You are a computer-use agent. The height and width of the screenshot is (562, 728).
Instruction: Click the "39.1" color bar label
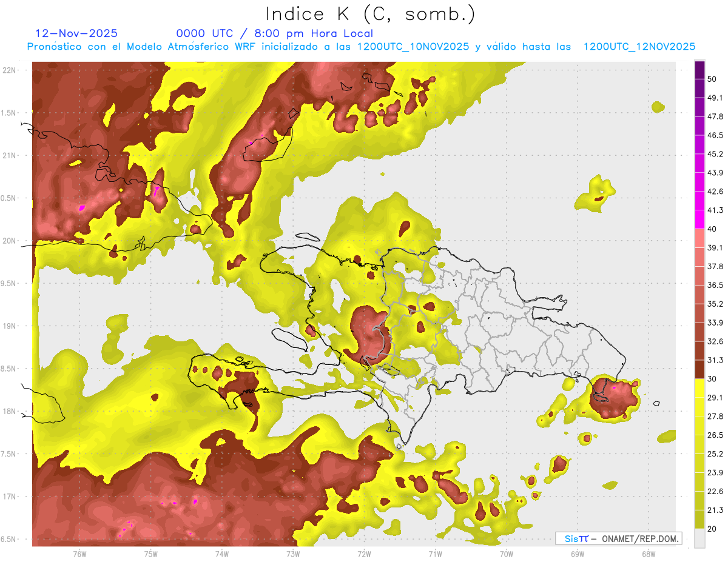pyautogui.click(x=715, y=248)
